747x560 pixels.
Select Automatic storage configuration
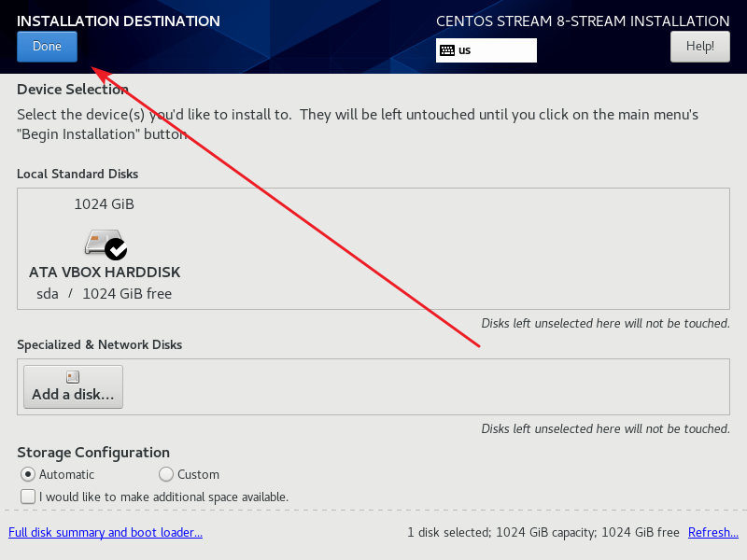[27, 474]
